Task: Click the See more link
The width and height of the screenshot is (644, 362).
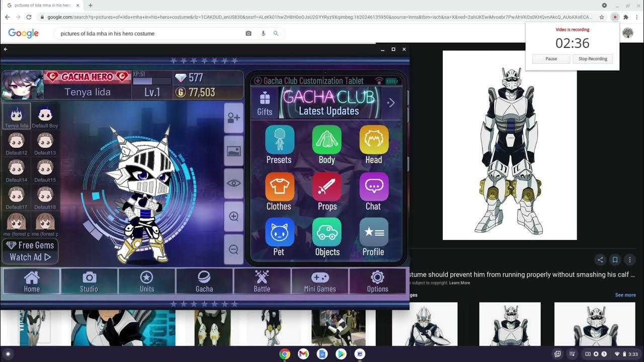Action: [625, 295]
